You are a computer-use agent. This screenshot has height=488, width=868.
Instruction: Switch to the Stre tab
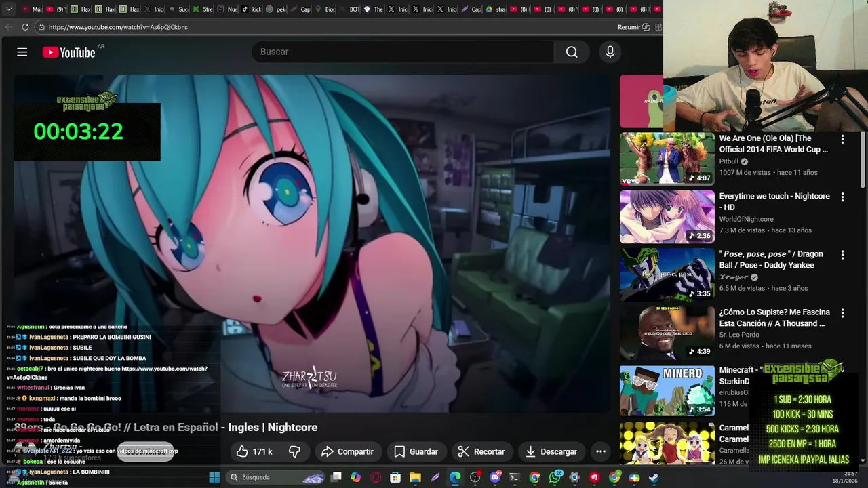[203, 9]
